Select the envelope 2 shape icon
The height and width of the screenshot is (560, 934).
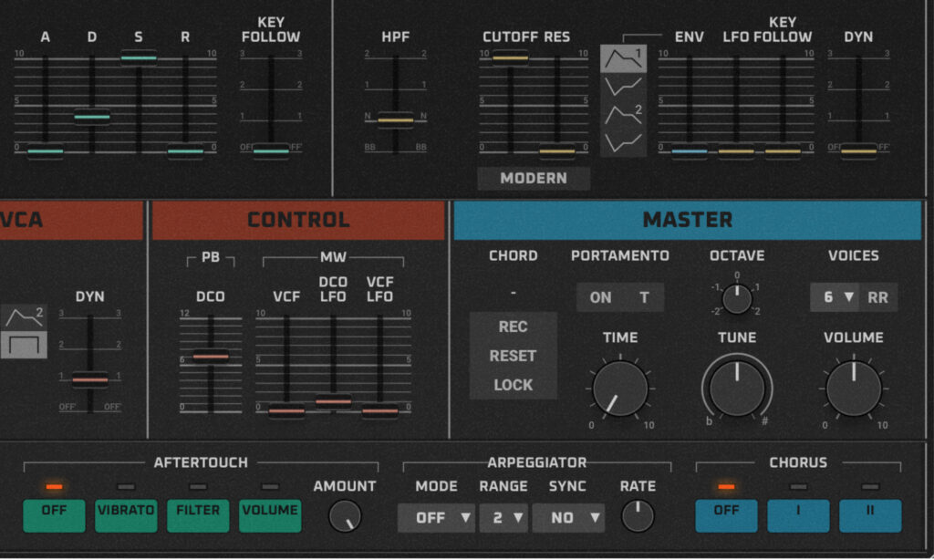pyautogui.click(x=623, y=114)
